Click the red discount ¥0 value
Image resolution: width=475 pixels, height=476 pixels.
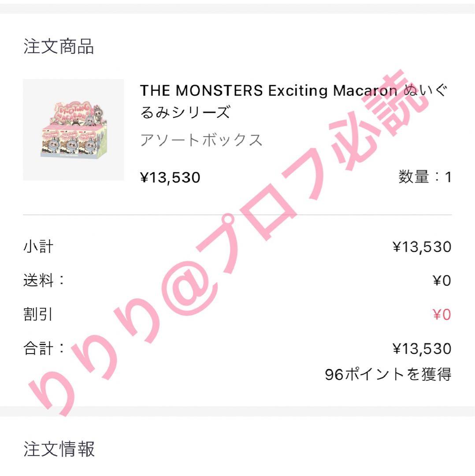pos(442,315)
